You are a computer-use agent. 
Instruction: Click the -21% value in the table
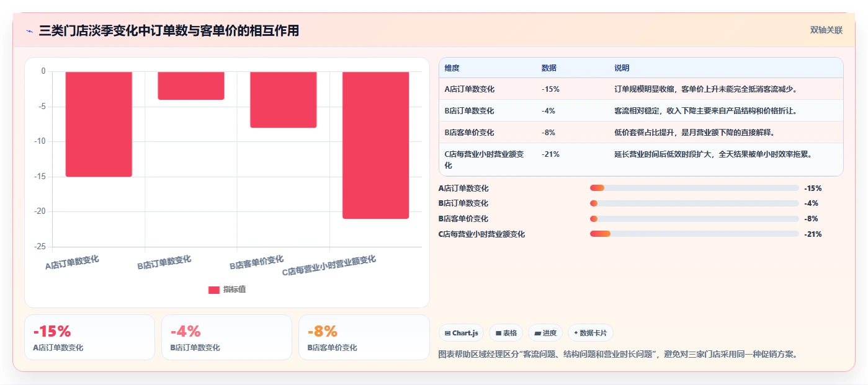click(550, 154)
